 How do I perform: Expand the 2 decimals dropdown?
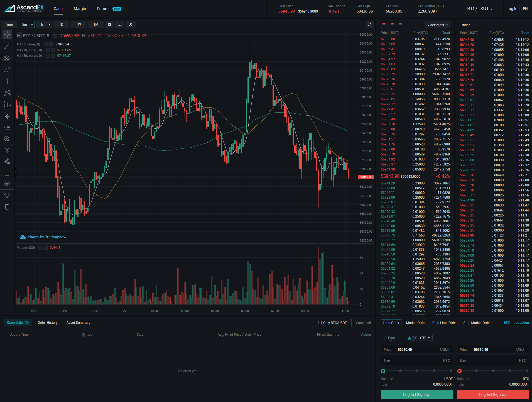[x=438, y=25]
